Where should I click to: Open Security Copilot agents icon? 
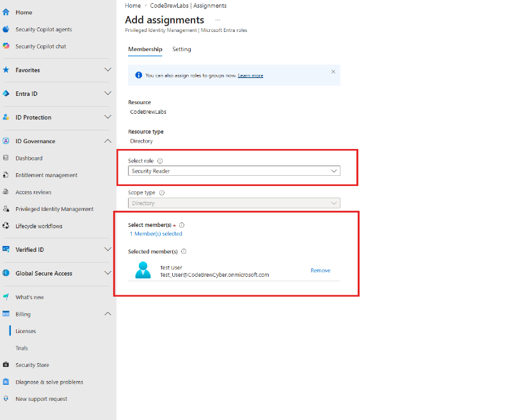(x=6, y=29)
